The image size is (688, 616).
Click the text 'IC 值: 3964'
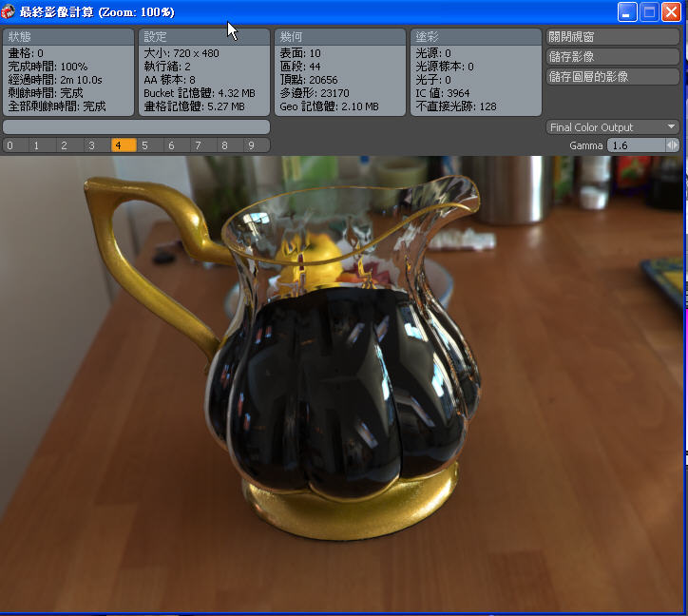pos(442,93)
